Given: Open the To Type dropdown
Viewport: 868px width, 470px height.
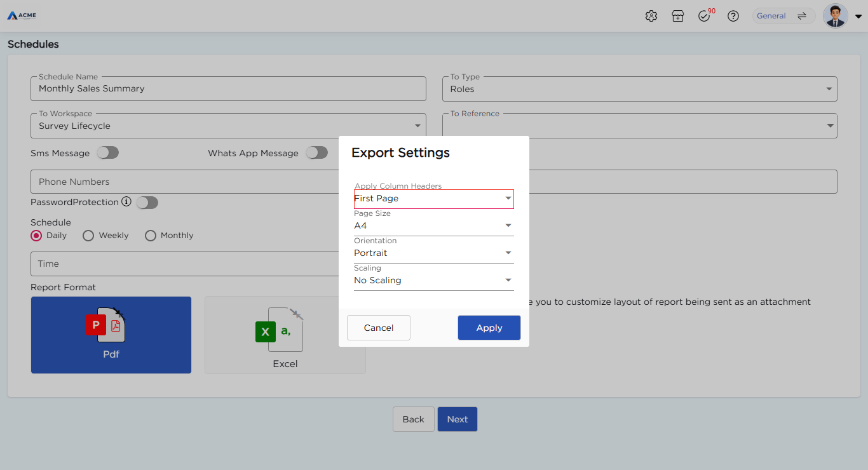Looking at the screenshot, I should coord(640,89).
